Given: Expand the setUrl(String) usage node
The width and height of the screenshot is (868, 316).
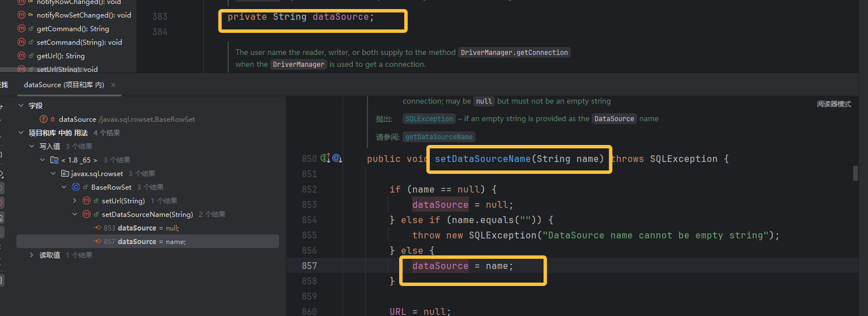Looking at the screenshot, I should pyautogui.click(x=75, y=201).
